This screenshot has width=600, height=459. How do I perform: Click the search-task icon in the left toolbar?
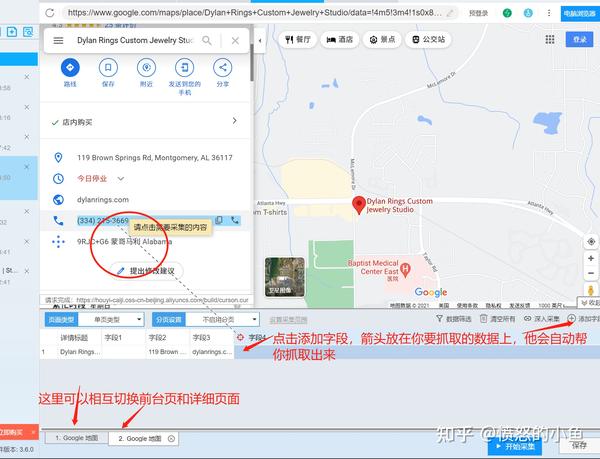(x=28, y=32)
